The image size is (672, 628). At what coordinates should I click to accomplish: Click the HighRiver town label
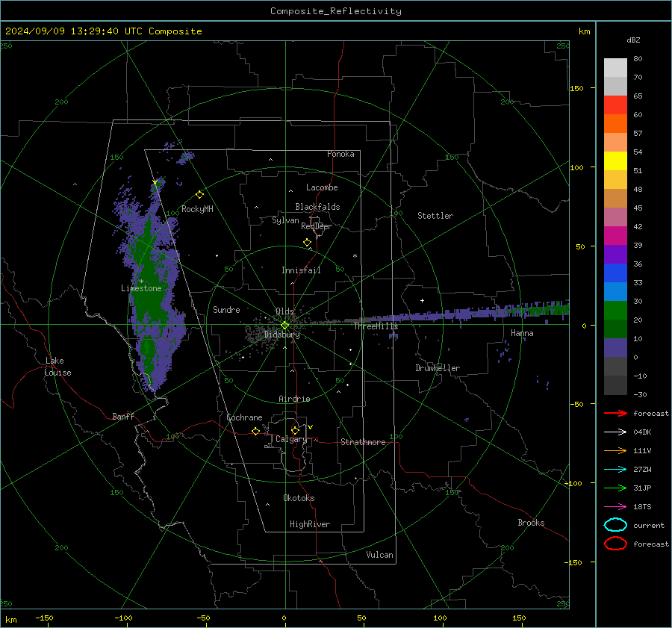[310, 524]
